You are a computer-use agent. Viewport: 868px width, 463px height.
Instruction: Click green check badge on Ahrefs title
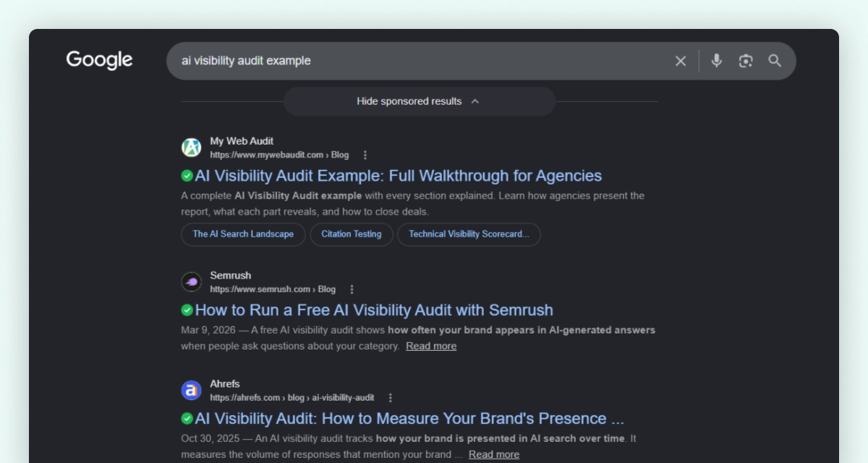(x=187, y=419)
